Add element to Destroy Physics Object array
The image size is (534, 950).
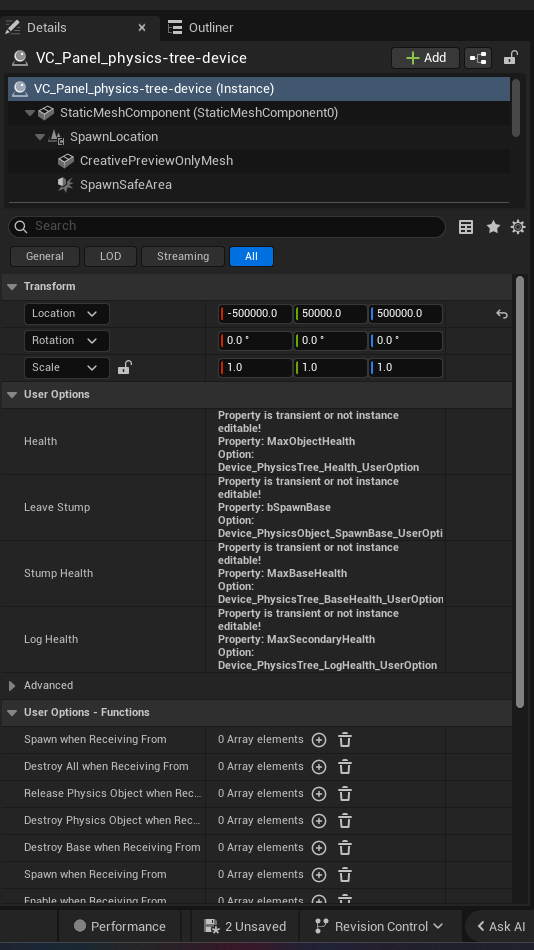(x=319, y=821)
